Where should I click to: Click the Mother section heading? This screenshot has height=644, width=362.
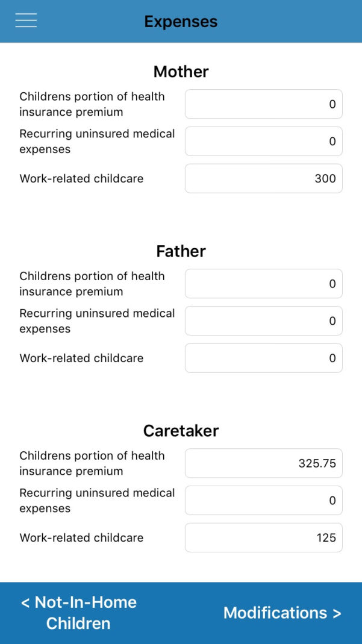click(x=181, y=72)
